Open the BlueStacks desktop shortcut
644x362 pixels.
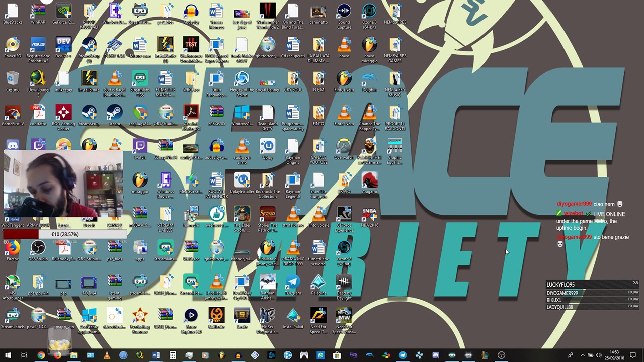tap(13, 14)
